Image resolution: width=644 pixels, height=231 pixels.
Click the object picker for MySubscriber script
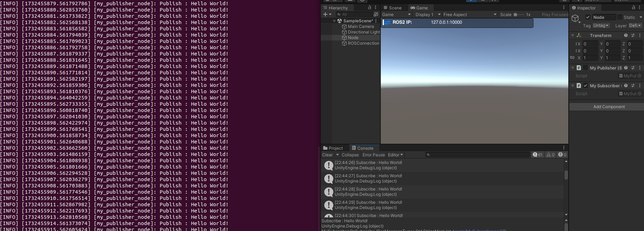pyautogui.click(x=639, y=94)
